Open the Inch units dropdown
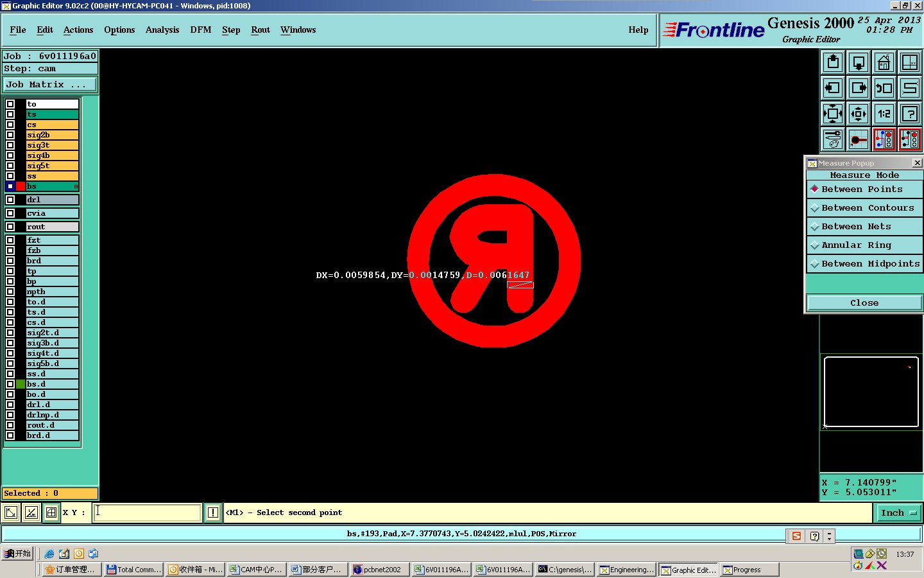Viewport: 924px width, 578px height. 898,512
